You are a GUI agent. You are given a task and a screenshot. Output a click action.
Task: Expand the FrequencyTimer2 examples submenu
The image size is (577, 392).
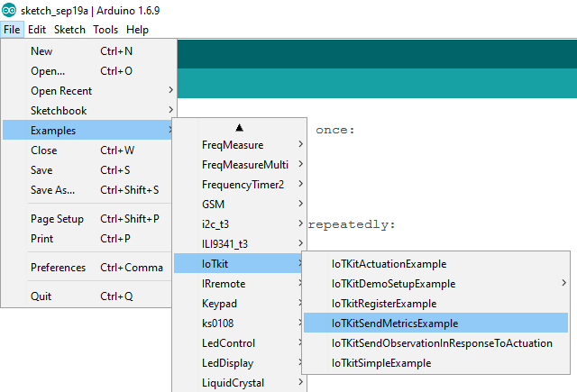click(239, 185)
